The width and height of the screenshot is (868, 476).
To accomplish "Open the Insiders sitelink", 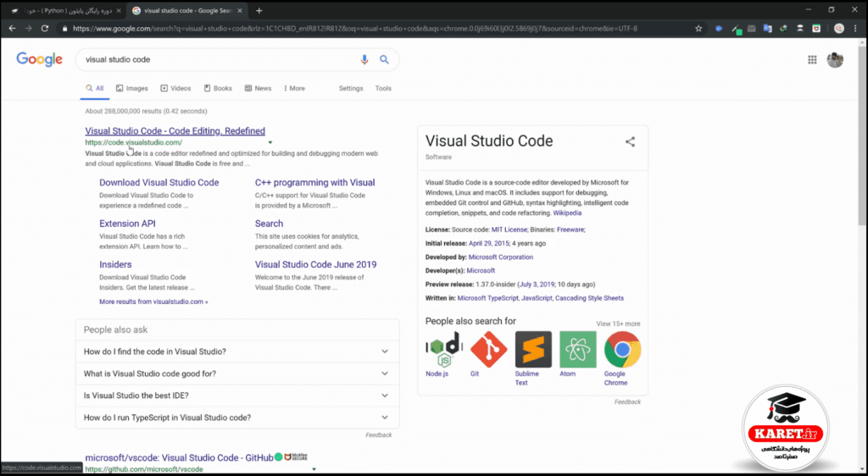I will click(115, 264).
